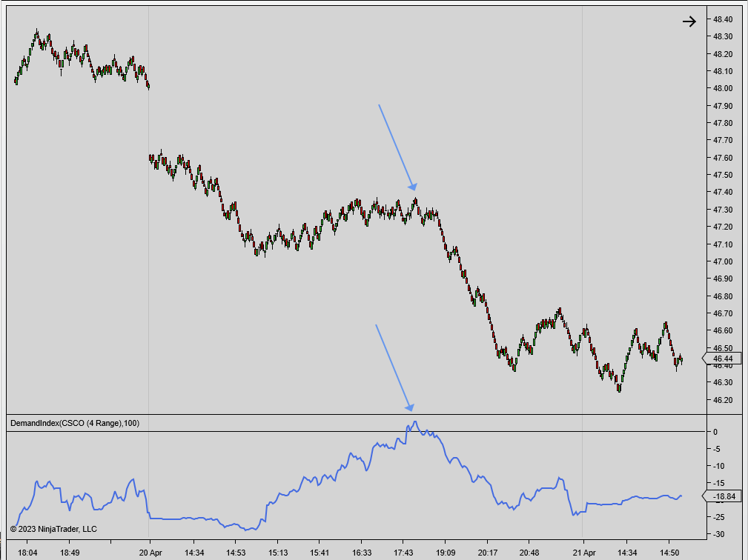Select the 20 Apr date label on time axis
The height and width of the screenshot is (560, 748).
[152, 552]
